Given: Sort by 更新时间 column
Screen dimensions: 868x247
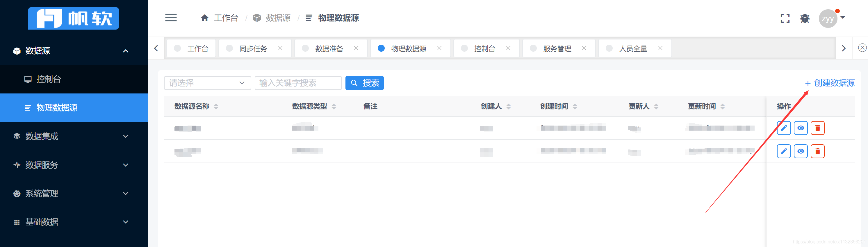Looking at the screenshot, I should point(722,106).
